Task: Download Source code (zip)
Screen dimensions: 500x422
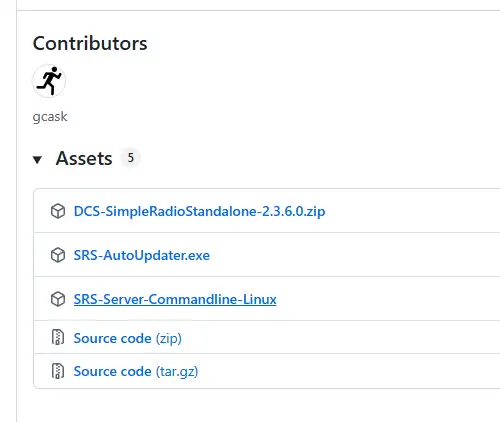Action: [x=128, y=338]
